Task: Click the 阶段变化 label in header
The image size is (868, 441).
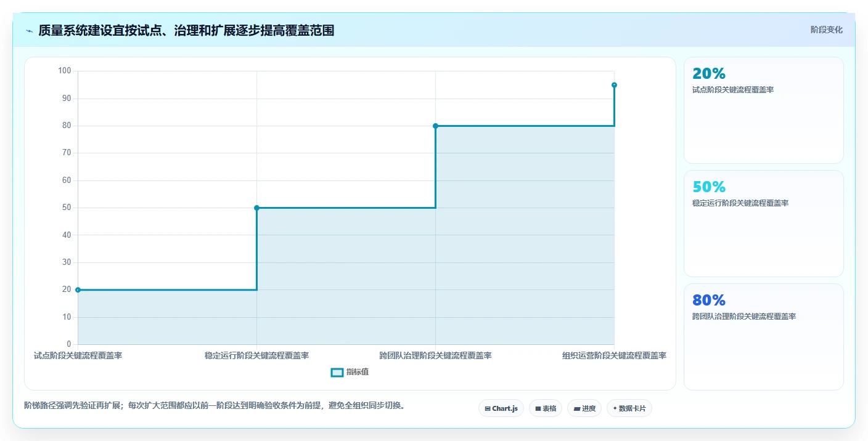Action: coord(826,30)
